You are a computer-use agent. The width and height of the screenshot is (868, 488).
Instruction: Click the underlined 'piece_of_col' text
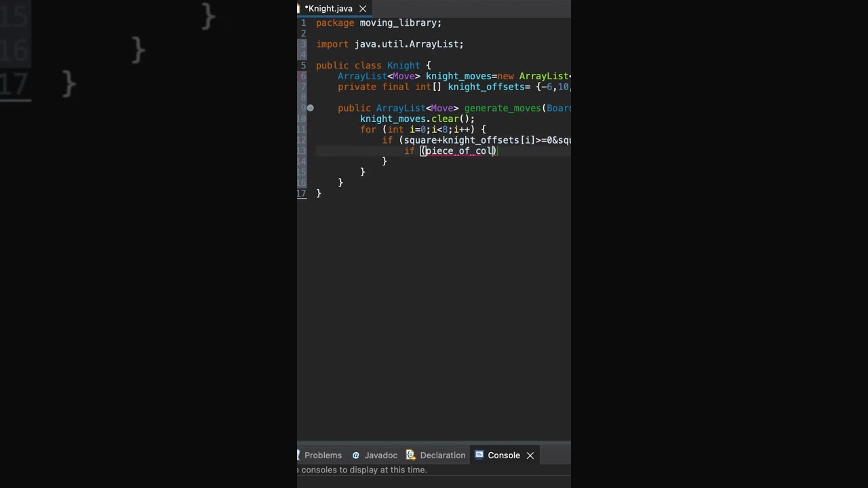(x=460, y=151)
